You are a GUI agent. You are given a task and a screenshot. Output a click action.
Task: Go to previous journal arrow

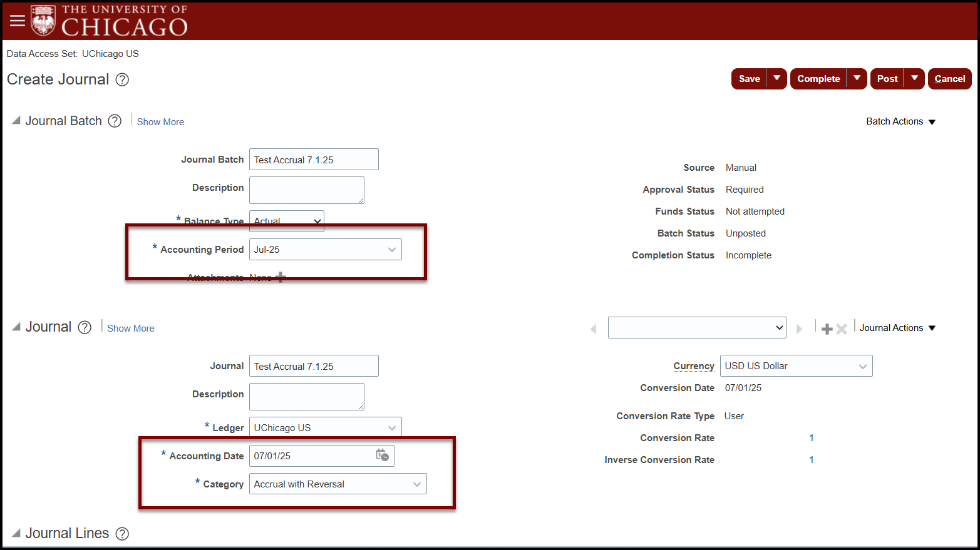coord(594,328)
